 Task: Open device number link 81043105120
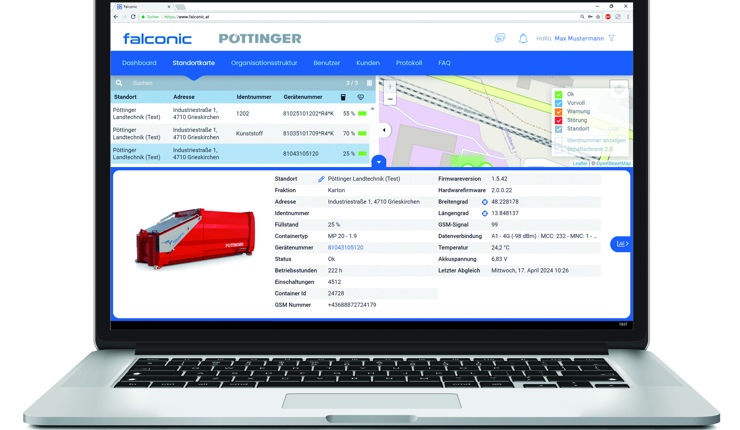point(346,247)
